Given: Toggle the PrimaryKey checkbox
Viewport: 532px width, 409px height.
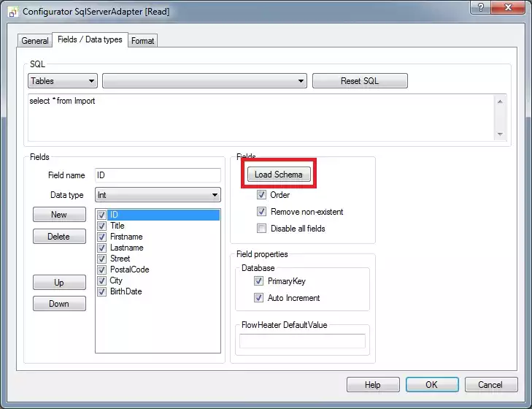Looking at the screenshot, I should coord(258,280).
